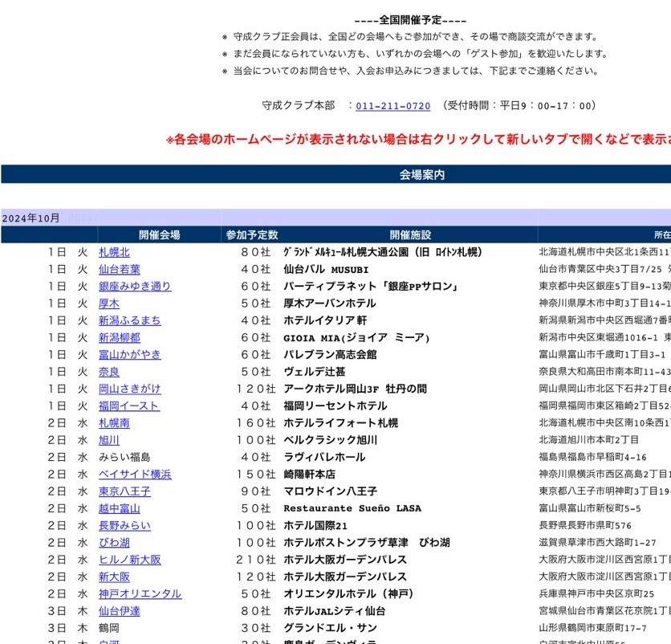Open the 長野みらい venue link
This screenshot has width=671, height=644.
pyautogui.click(x=124, y=526)
